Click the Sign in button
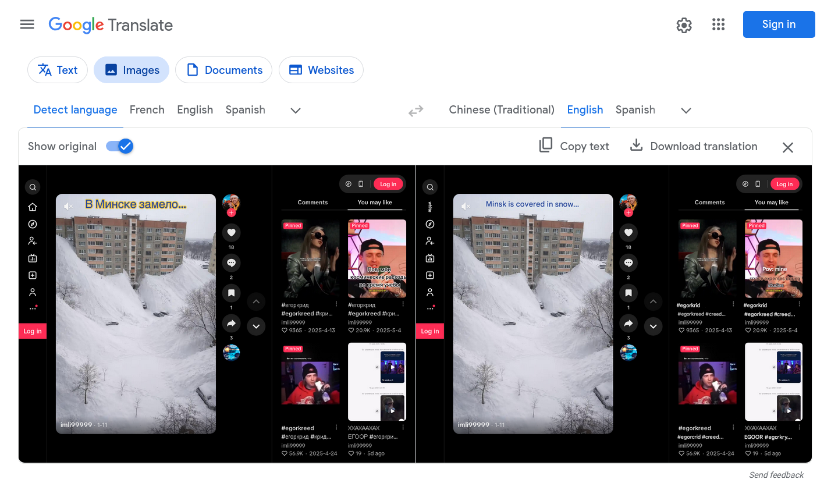The height and width of the screenshot is (504, 831). [778, 24]
